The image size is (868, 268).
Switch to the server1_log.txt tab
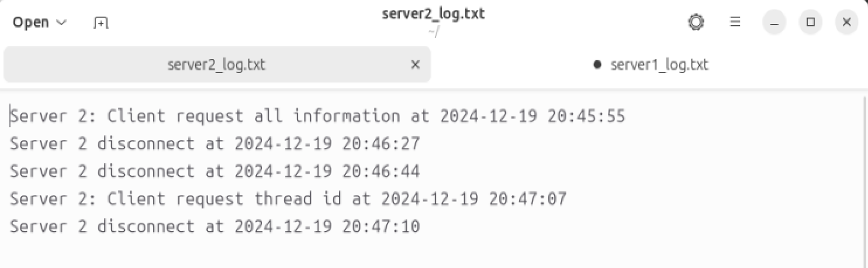pos(651,65)
